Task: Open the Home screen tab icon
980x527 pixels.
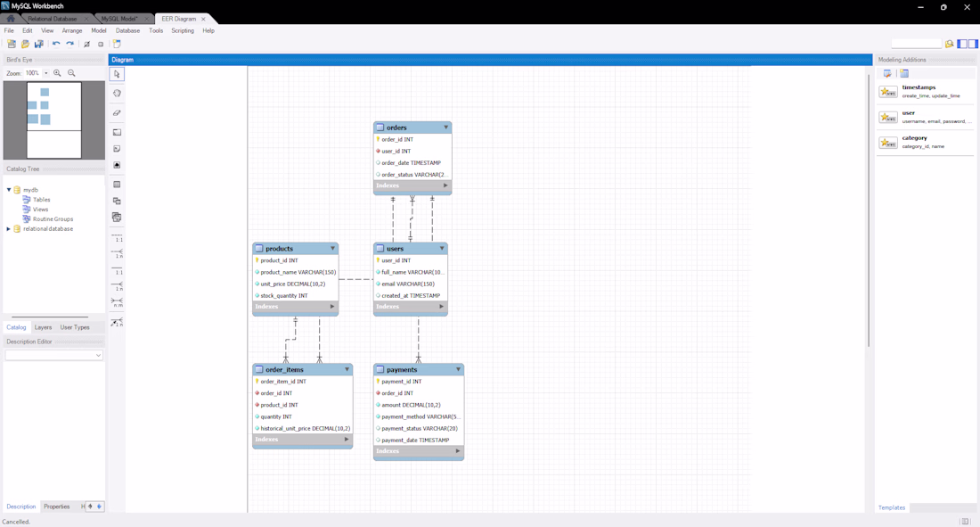Action: 11,19
